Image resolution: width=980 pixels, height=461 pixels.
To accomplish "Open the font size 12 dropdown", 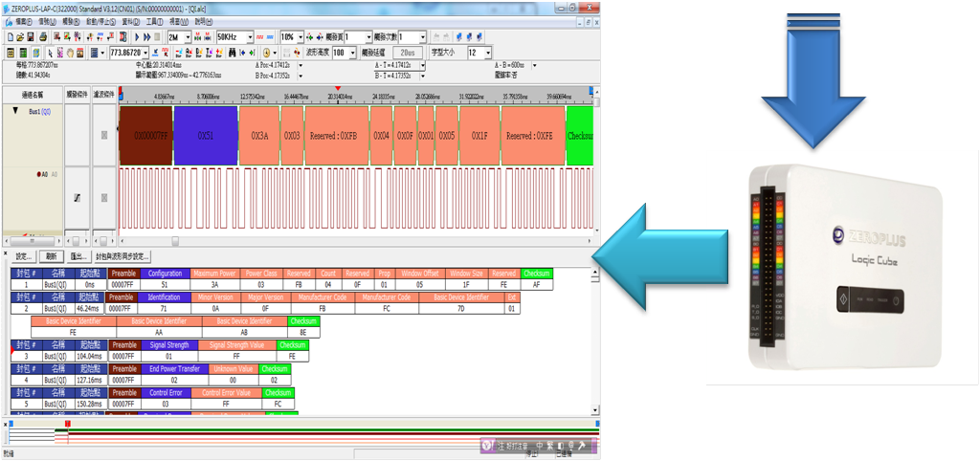I will click(500, 53).
